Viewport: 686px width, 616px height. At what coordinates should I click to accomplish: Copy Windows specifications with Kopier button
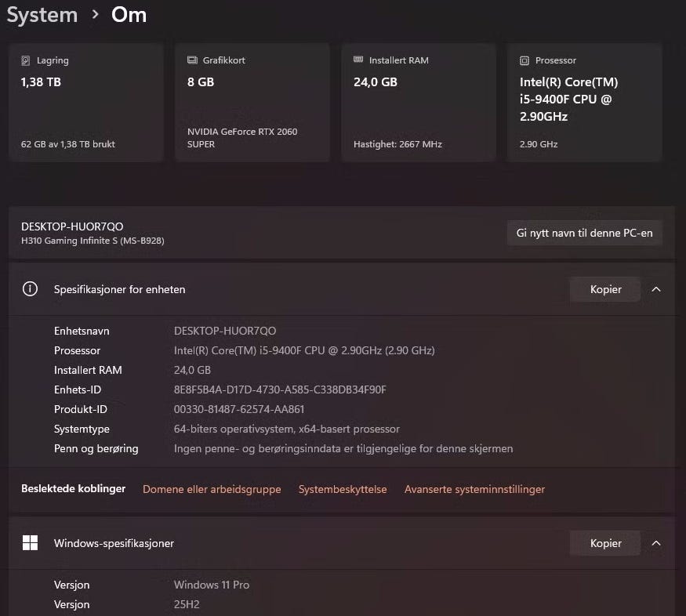605,543
